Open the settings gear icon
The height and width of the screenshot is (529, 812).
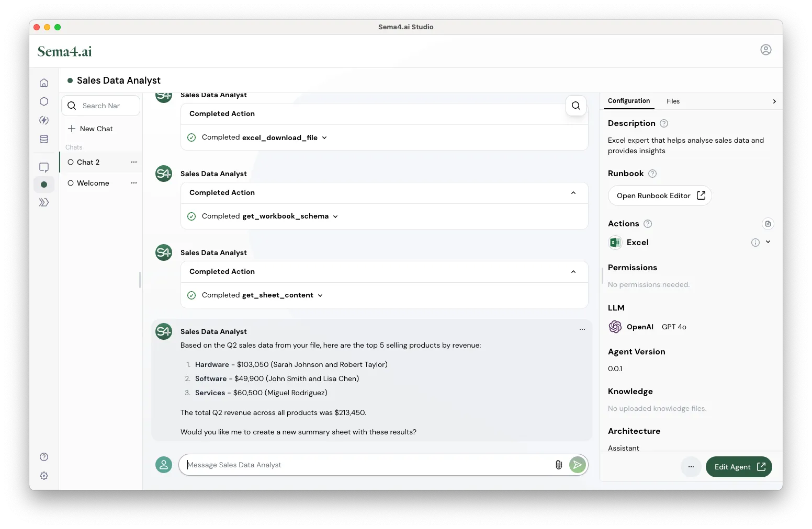pyautogui.click(x=44, y=476)
